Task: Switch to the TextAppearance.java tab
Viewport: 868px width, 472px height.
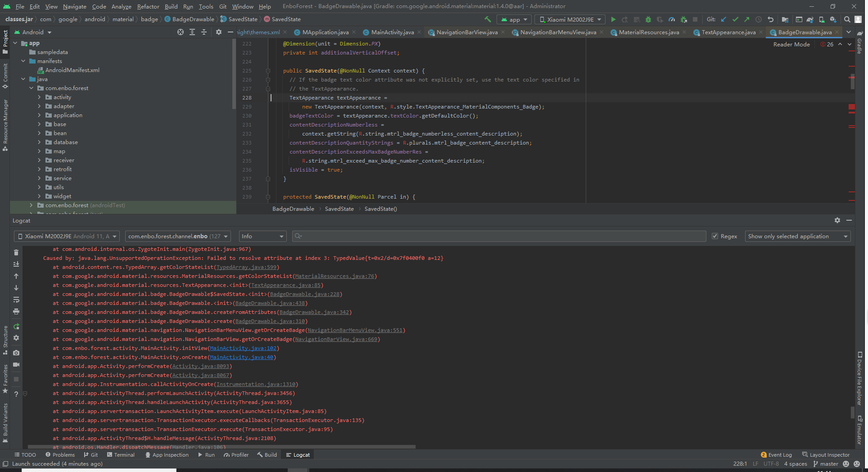Action: click(x=728, y=32)
